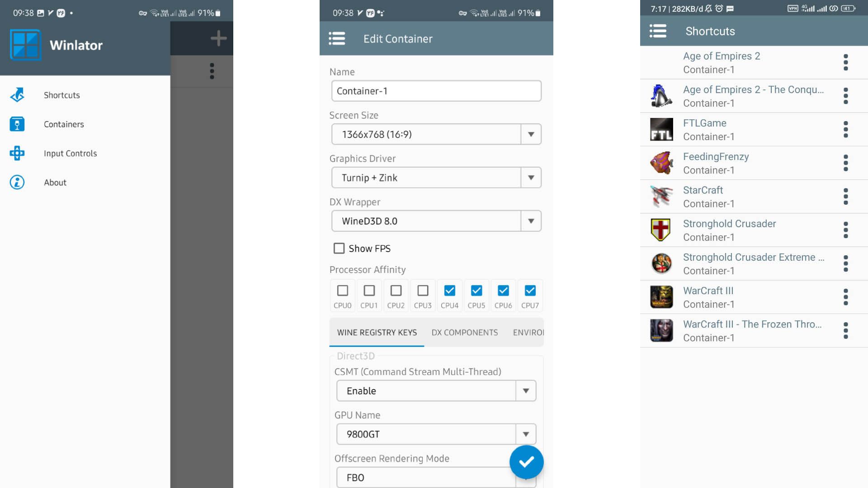The width and height of the screenshot is (868, 488).
Task: Enable CPU4 processor affinity checkbox
Action: point(449,290)
